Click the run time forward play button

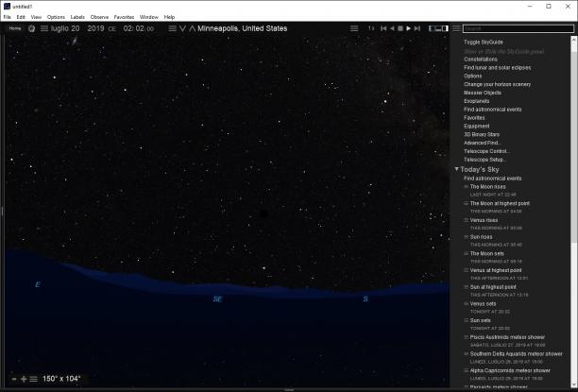[408, 28]
